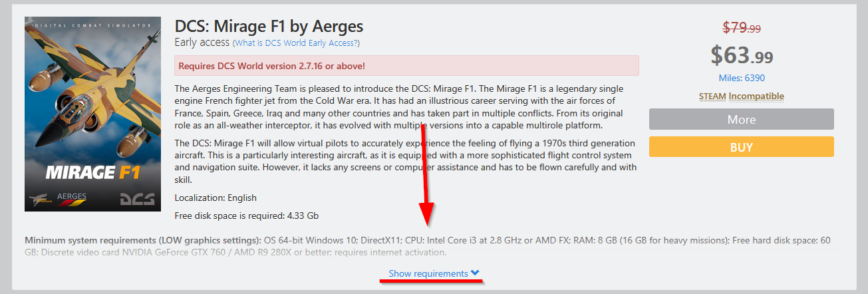Click the Localization: English line
The image size is (868, 294).
point(216,198)
